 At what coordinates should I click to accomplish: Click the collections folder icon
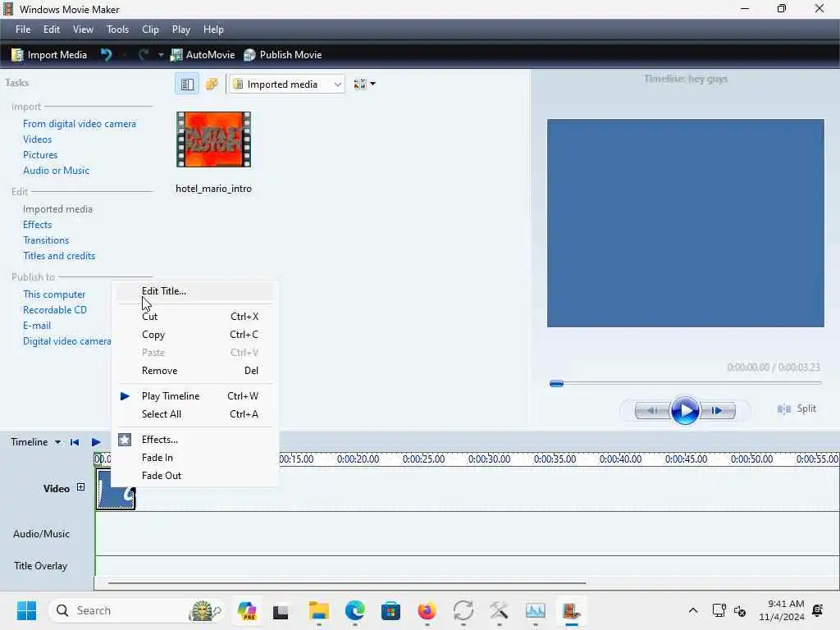point(212,84)
